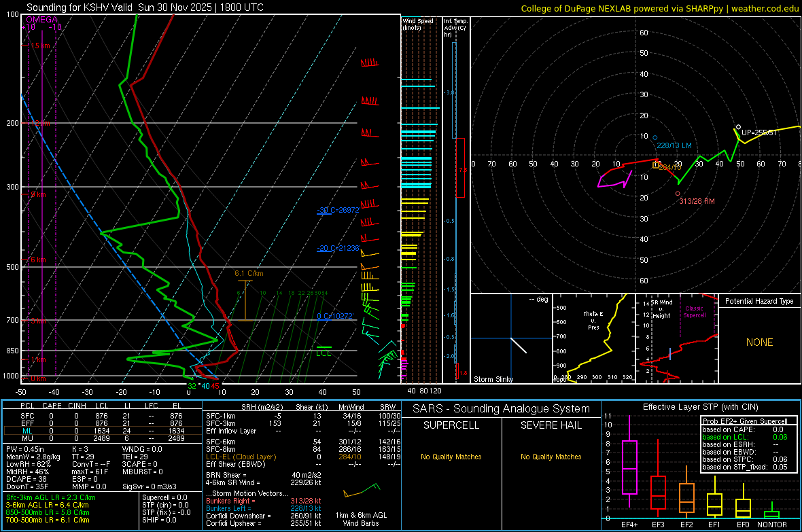Click the '313/28 RM' storm motion label

[x=697, y=202]
